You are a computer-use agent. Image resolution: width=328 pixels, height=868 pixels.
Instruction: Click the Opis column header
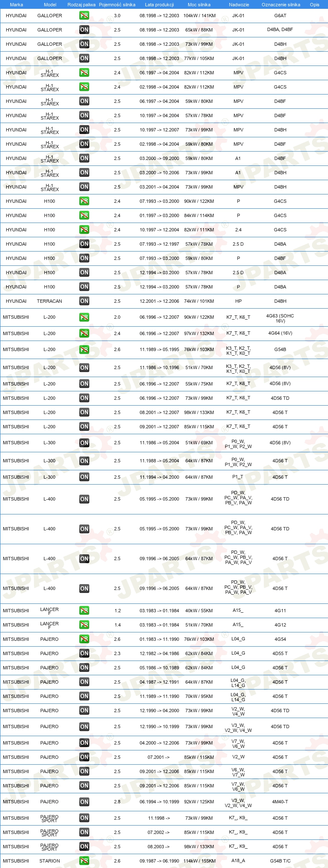(315, 5)
